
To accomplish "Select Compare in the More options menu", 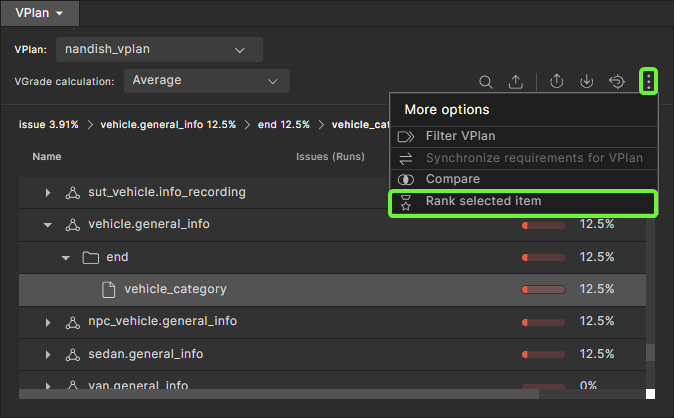I will [452, 179].
